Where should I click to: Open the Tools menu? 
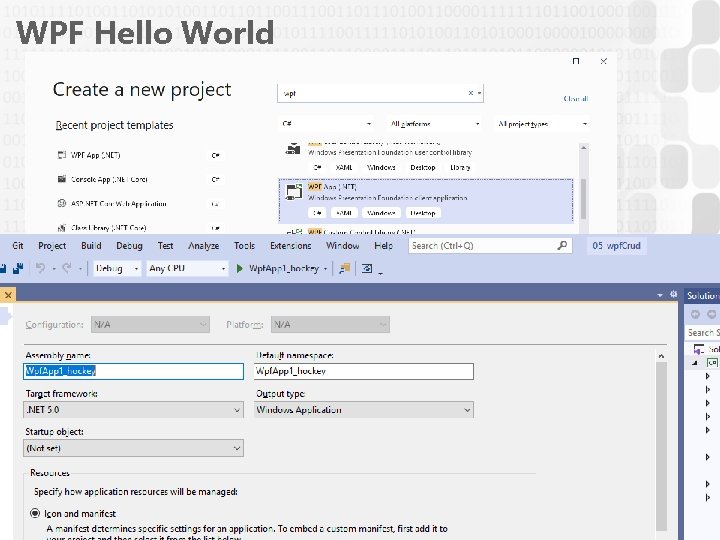(x=244, y=246)
